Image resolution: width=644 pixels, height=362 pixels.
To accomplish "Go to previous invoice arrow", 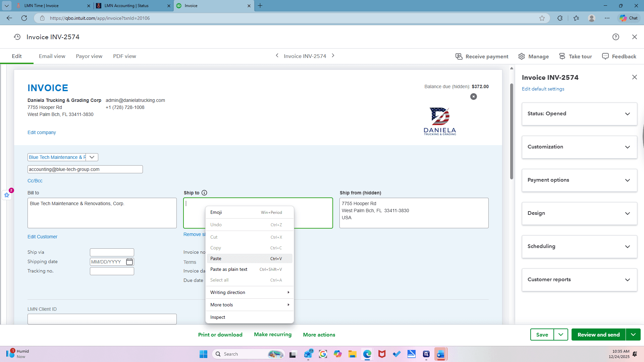I will (x=277, y=56).
